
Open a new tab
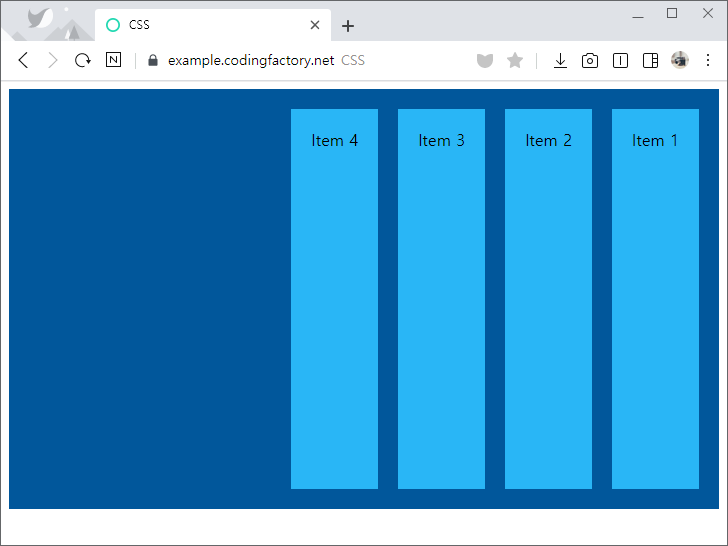(x=348, y=26)
